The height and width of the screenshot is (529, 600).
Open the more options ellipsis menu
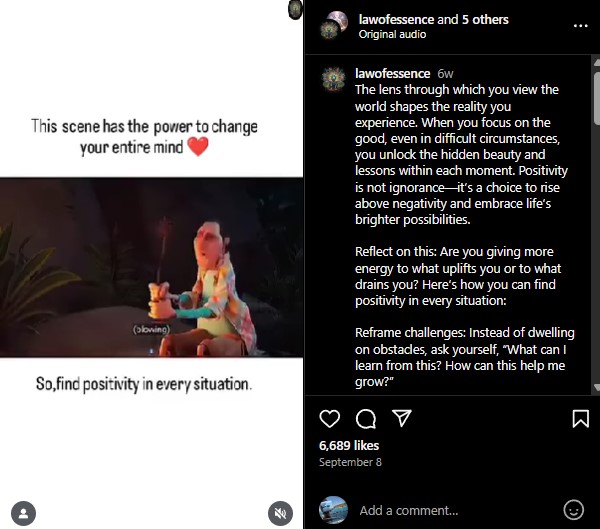pos(580,25)
